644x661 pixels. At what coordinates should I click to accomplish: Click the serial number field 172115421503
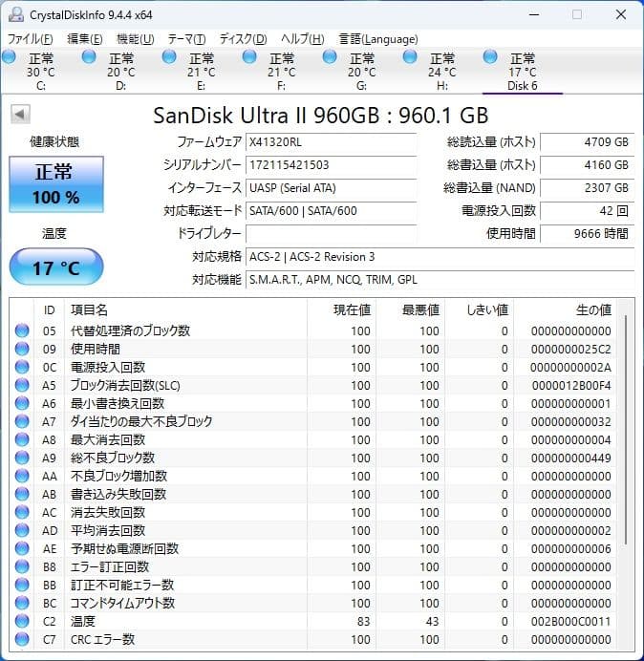[331, 165]
